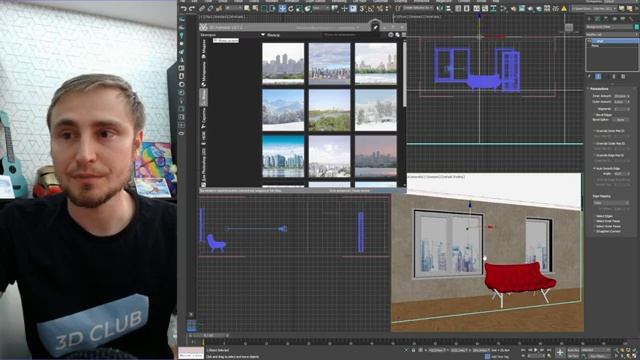This screenshot has width=640, height=360.
Task: Activate the Select and Scale tool
Action: (x=299, y=8)
